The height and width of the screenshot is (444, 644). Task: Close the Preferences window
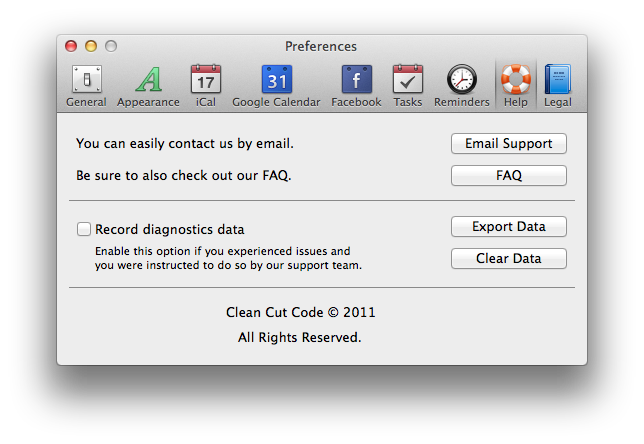click(71, 46)
